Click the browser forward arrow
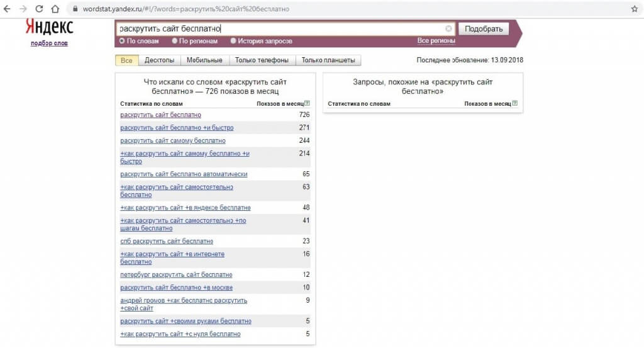 [x=23, y=9]
